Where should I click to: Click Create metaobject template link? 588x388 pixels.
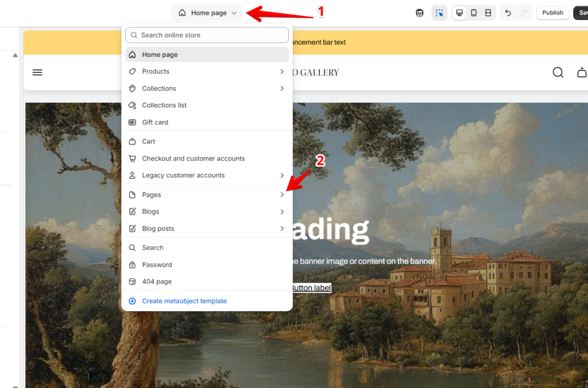point(184,301)
